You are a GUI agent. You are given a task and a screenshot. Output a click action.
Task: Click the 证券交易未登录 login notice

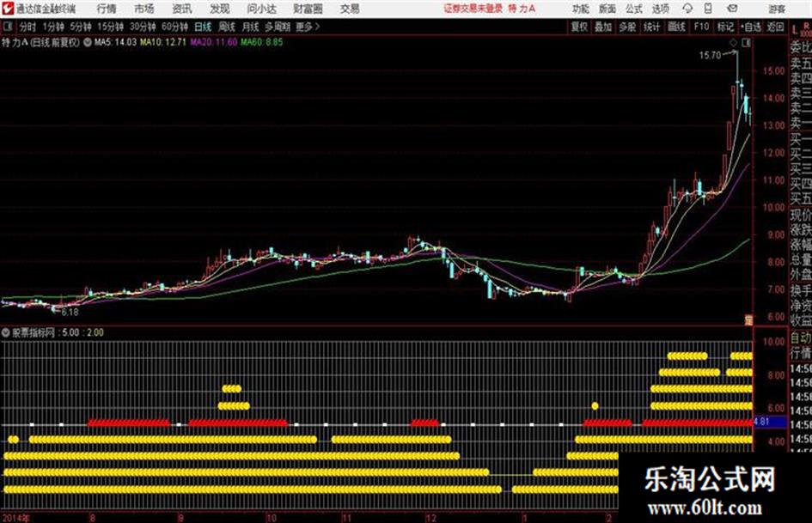(x=473, y=9)
